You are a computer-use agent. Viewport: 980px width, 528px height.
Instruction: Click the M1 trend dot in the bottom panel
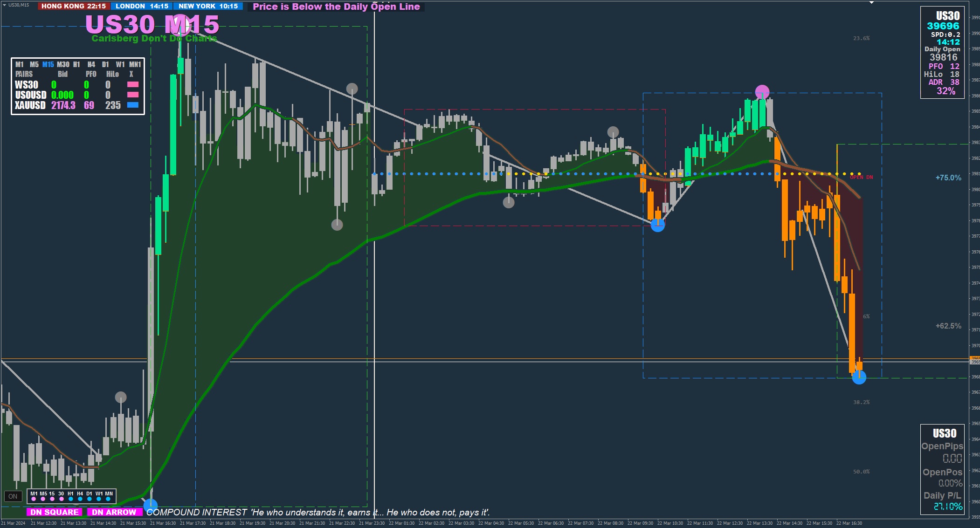(x=34, y=499)
